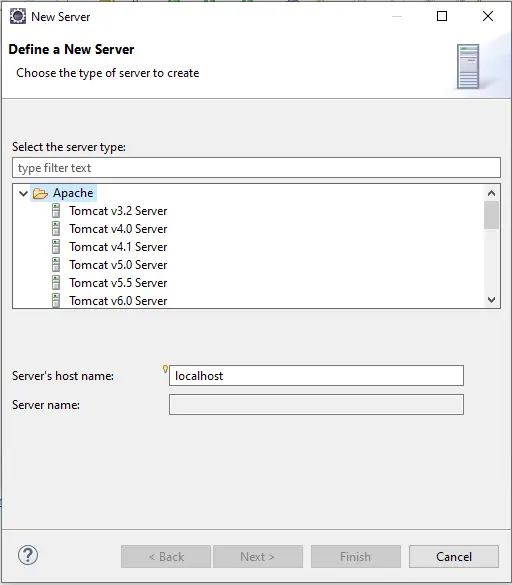This screenshot has height=585, width=512.
Task: Click the server list scroll up arrow
Action: pyautogui.click(x=491, y=193)
